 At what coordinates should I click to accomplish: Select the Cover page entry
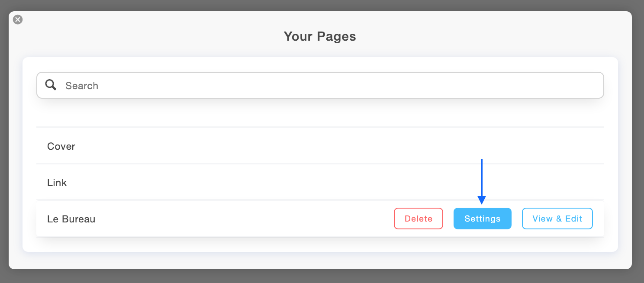pos(61,146)
